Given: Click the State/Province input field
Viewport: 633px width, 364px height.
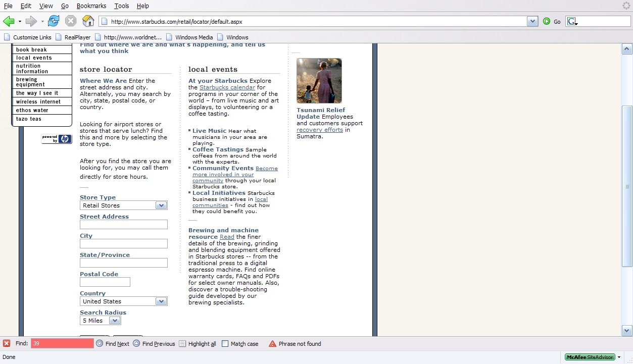Looking at the screenshot, I should [124, 263].
